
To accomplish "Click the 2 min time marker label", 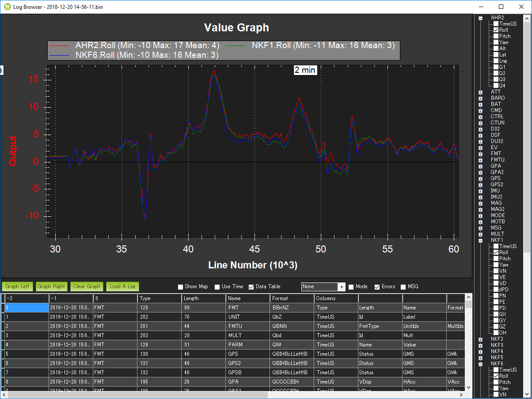I will 305,70.
